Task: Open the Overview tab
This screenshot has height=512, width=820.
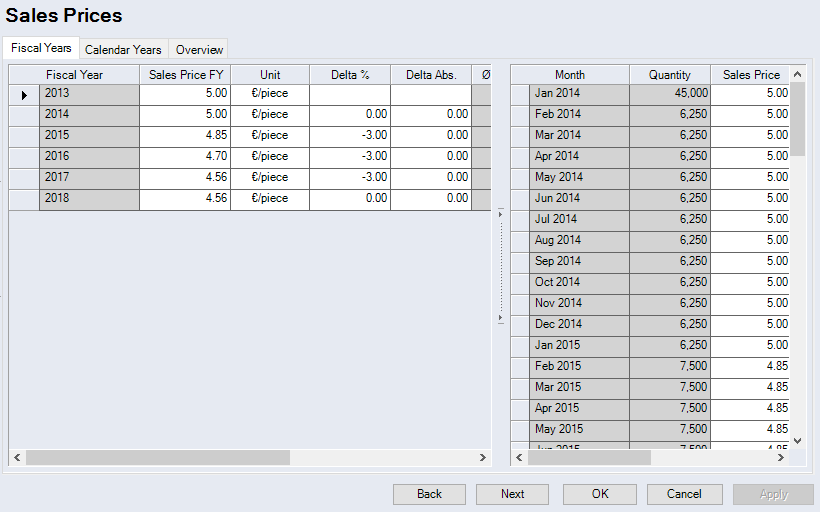Action: pyautogui.click(x=199, y=49)
